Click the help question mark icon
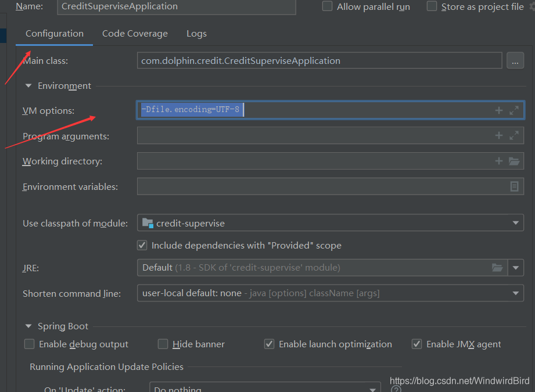The width and height of the screenshot is (535, 392). tap(396, 389)
